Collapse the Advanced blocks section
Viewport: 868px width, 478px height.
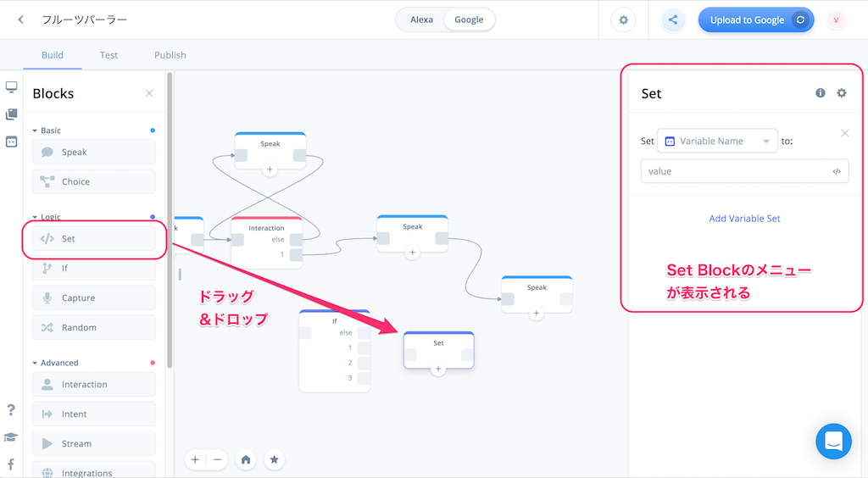tap(55, 363)
